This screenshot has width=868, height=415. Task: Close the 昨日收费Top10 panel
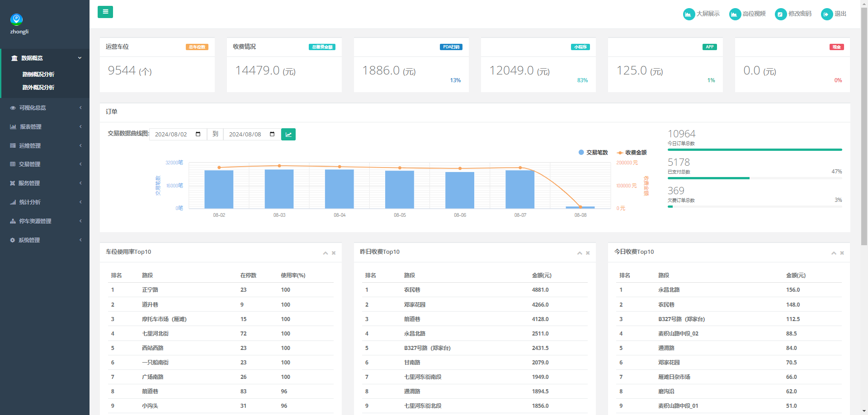588,253
